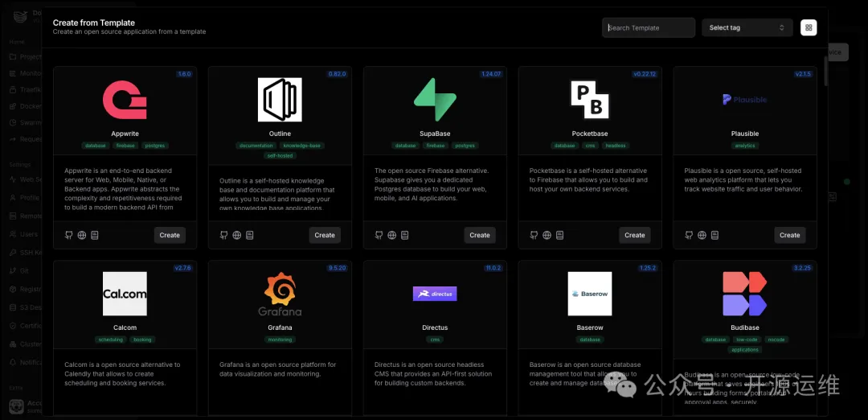868x420 pixels.
Task: Create the Outline template
Action: coord(325,235)
